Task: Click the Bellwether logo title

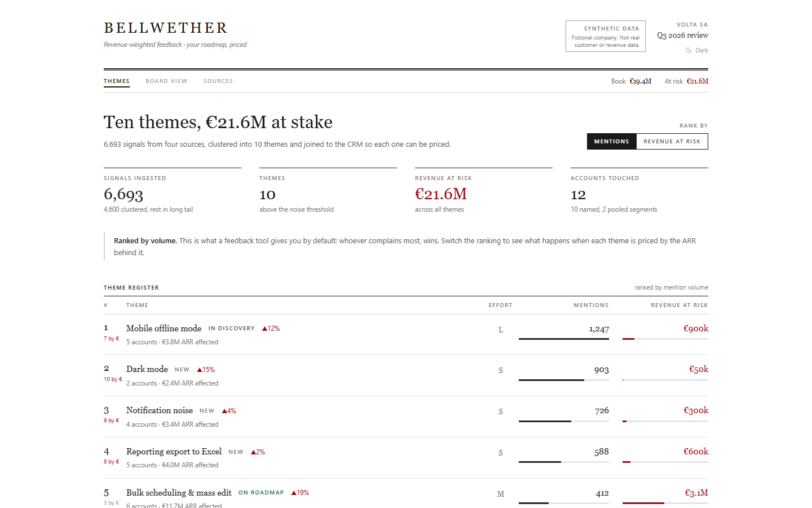Action: [x=166, y=28]
